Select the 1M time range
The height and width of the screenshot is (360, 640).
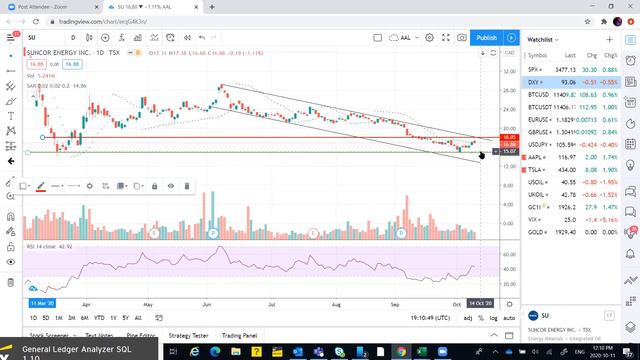pyautogui.click(x=58, y=318)
